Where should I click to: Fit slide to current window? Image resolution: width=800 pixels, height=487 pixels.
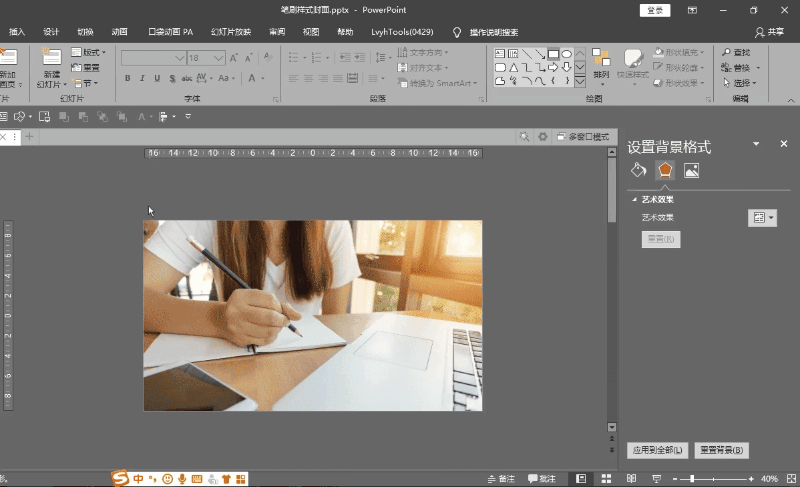(791, 478)
